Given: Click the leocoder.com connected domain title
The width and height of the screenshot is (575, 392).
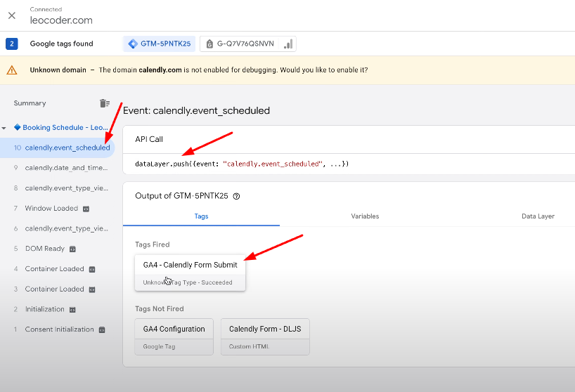Looking at the screenshot, I should [x=61, y=20].
